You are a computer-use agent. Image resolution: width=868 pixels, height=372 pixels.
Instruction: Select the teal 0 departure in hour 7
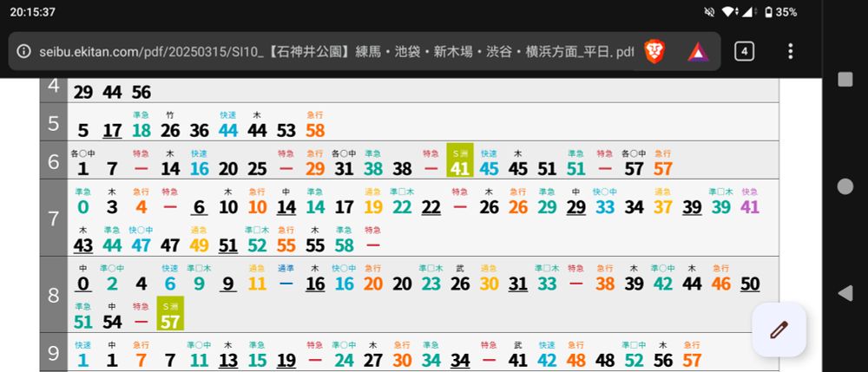(83, 202)
